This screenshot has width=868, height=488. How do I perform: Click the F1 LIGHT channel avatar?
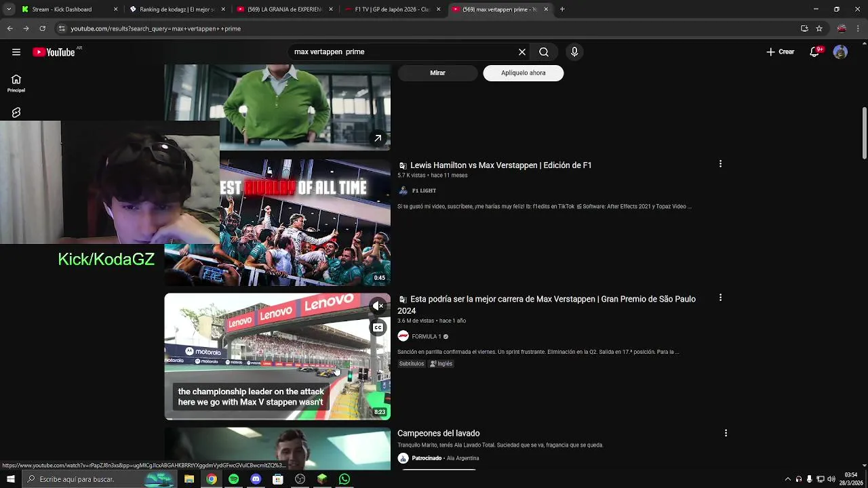point(403,190)
